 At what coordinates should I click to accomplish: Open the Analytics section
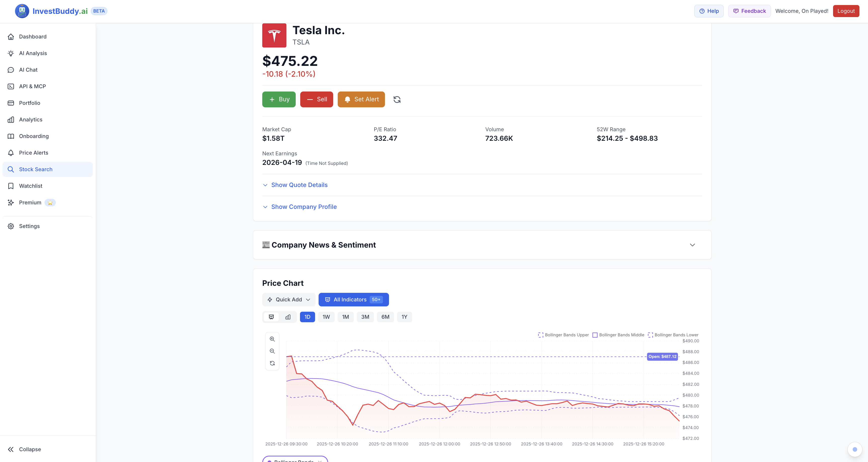(30, 120)
